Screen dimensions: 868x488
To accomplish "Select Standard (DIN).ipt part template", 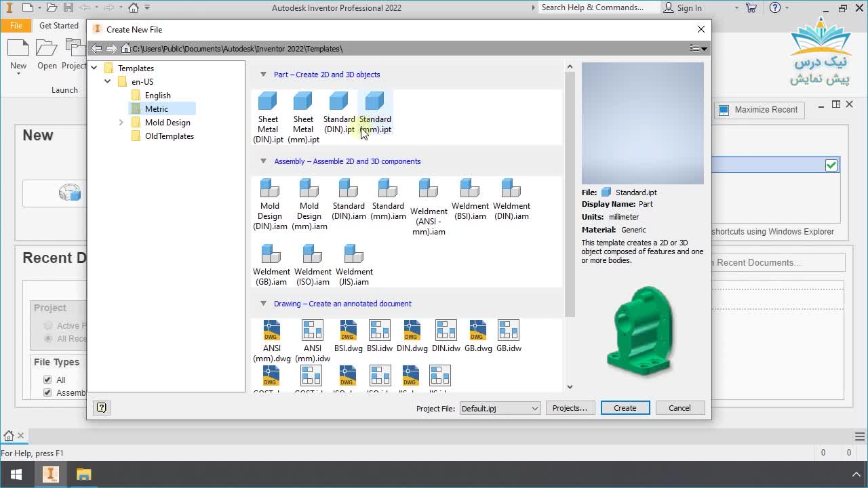I will coord(338,103).
